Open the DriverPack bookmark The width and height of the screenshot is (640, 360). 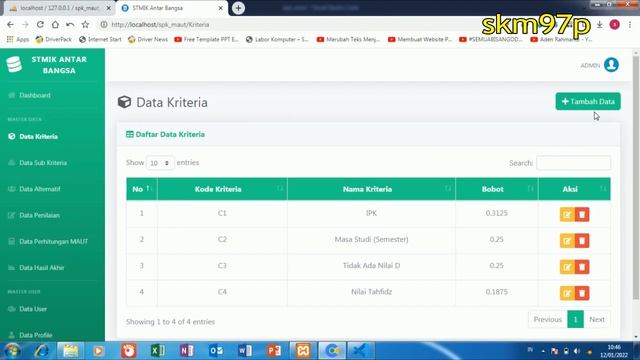pyautogui.click(x=54, y=39)
